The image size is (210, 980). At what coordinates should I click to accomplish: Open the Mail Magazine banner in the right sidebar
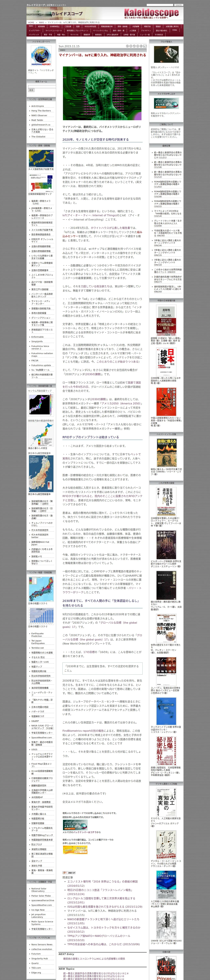pos(166,104)
